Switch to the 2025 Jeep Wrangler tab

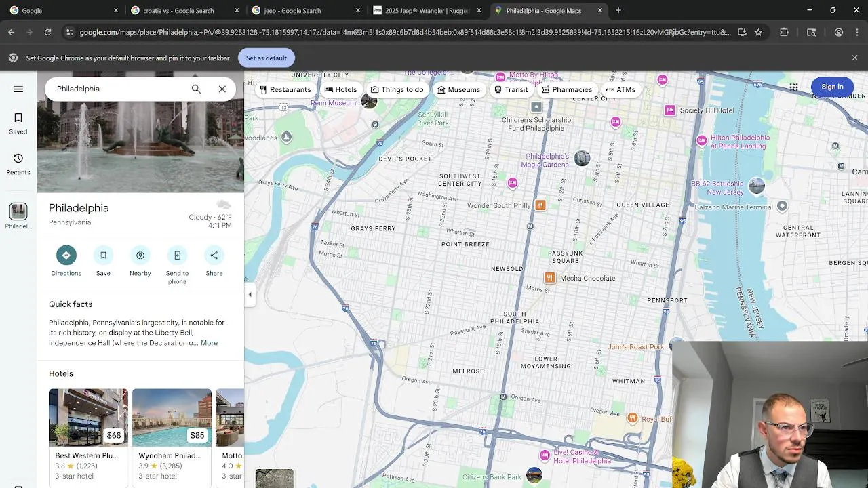427,10
